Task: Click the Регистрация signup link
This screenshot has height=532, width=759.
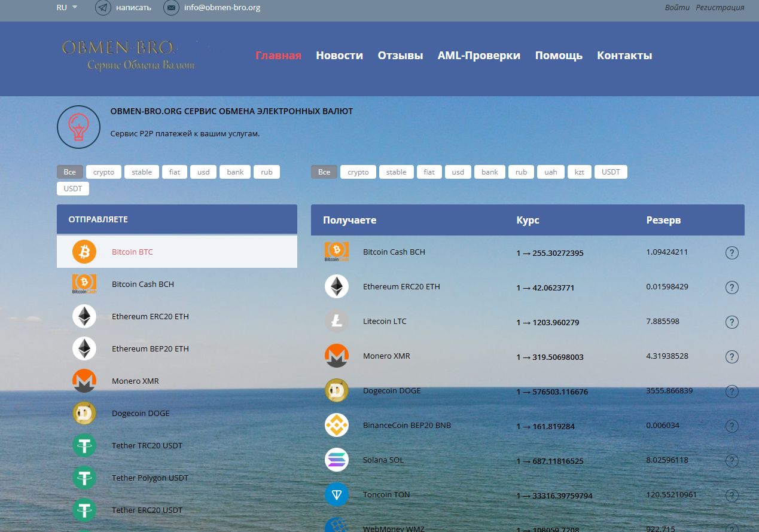Action: tap(720, 8)
